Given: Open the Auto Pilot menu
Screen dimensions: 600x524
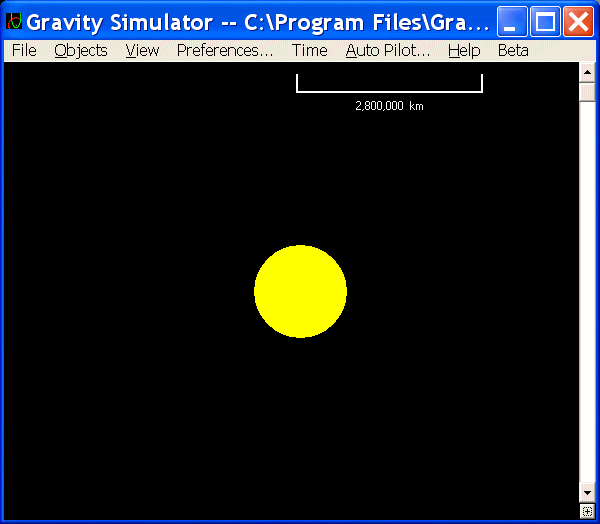Looking at the screenshot, I should [x=388, y=51].
